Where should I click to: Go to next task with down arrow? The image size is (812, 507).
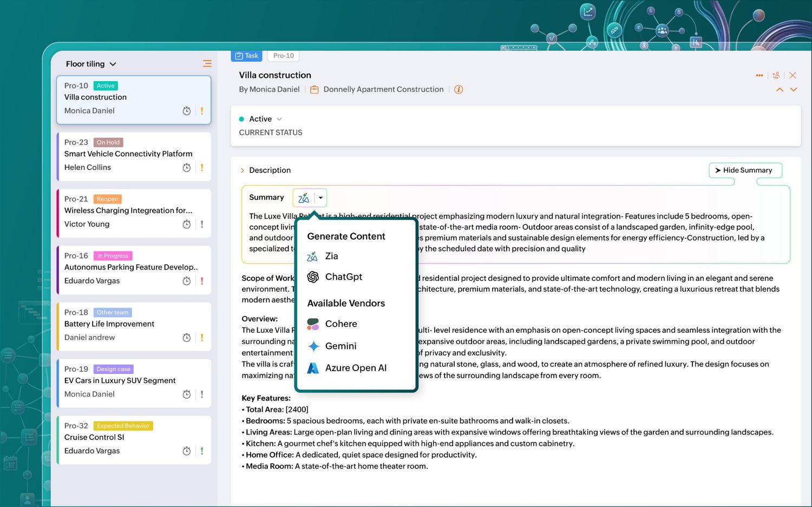click(x=794, y=90)
